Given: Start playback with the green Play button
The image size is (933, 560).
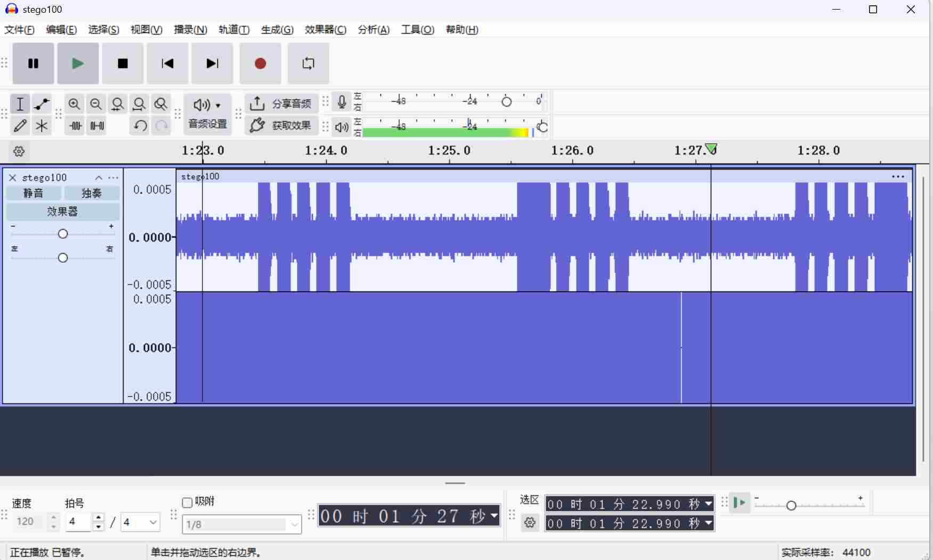Looking at the screenshot, I should click(x=78, y=64).
